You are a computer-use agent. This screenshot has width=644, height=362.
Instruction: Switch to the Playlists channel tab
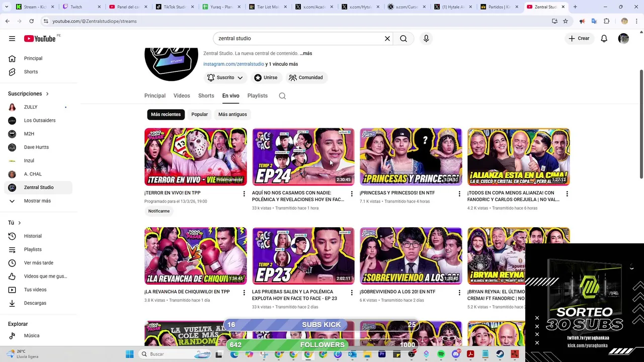coord(258,96)
